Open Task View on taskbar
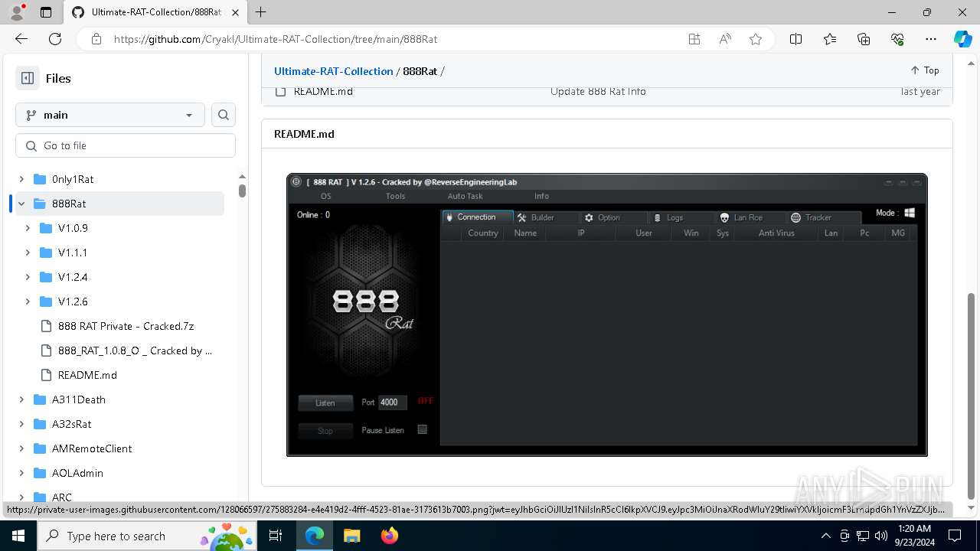Viewport: 980px width, 551px height. tap(276, 536)
